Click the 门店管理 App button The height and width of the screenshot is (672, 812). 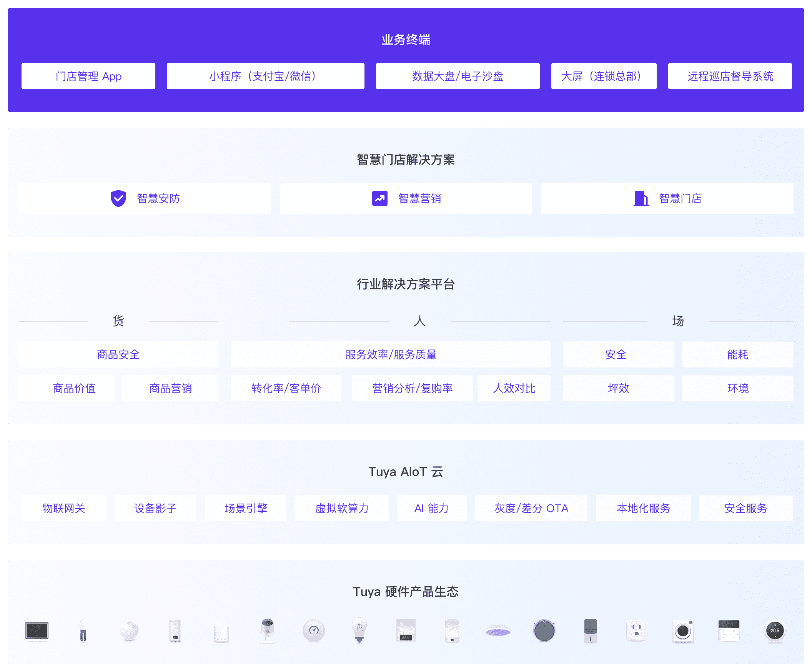[x=88, y=76]
